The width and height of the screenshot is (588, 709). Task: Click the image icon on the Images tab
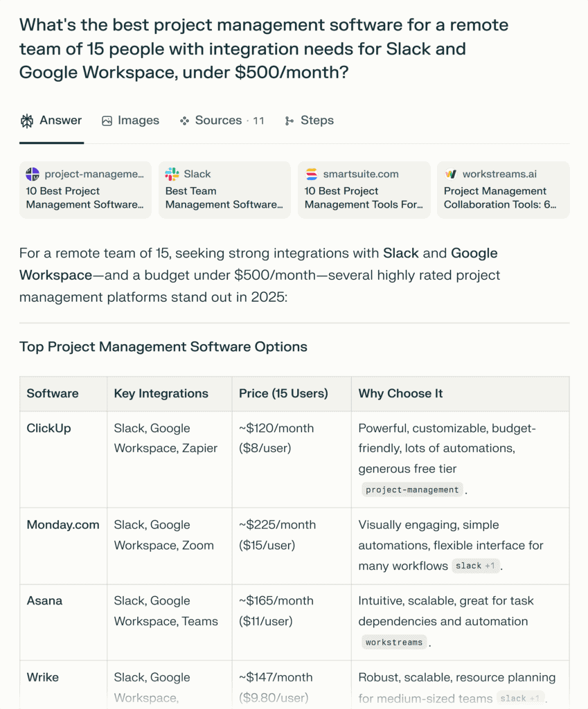coord(106,120)
